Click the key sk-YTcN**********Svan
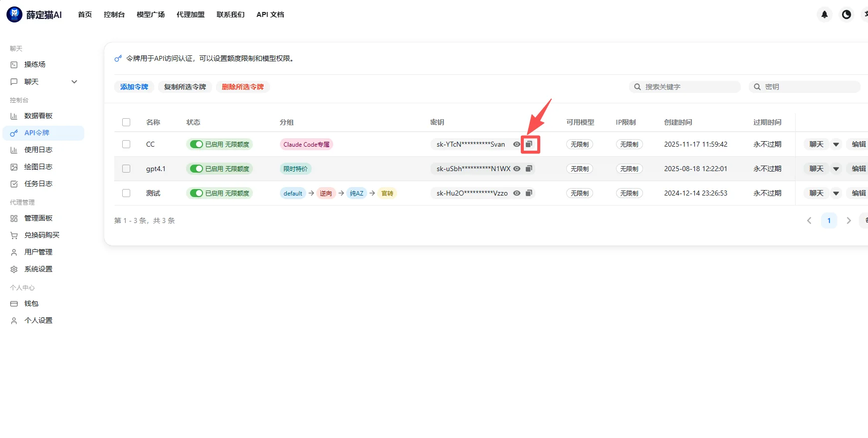 (470, 144)
